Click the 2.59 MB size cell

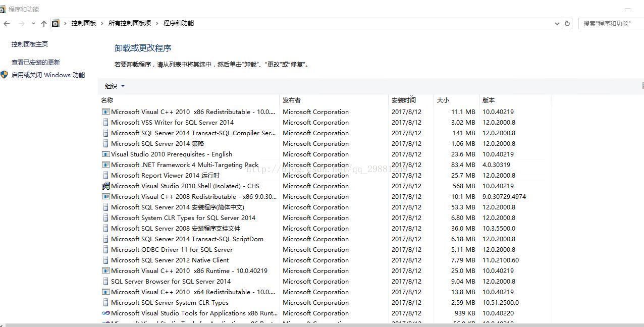[x=463, y=303]
